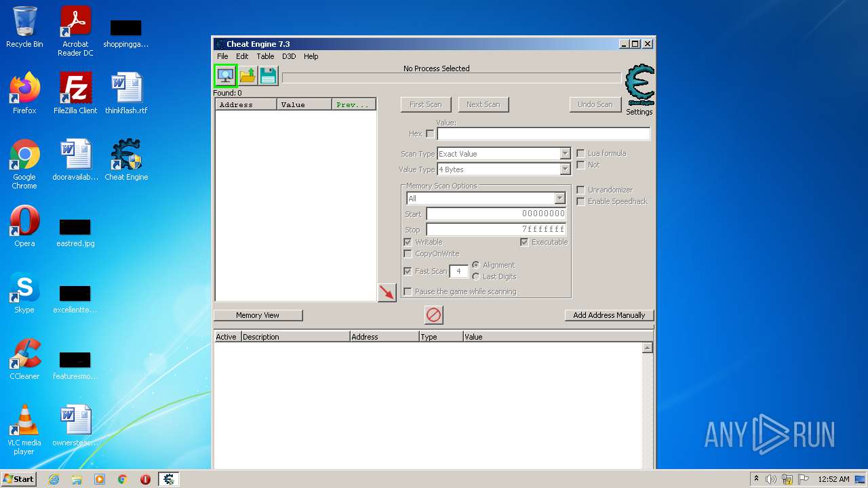Open the eastred.jpg file
This screenshot has height=488, width=868.
[75, 232]
